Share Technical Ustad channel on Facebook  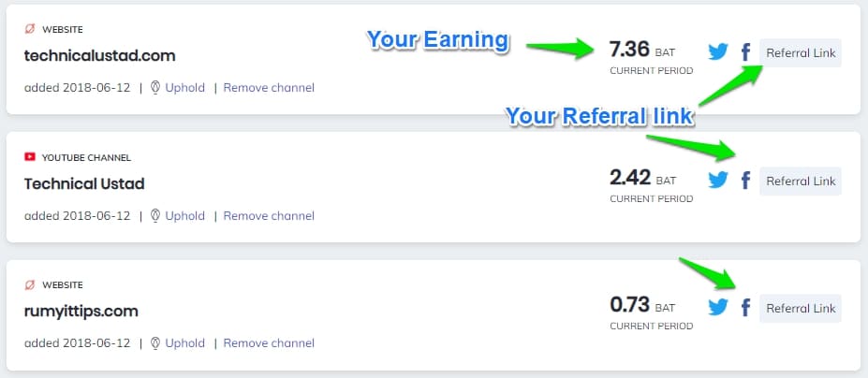pos(745,181)
